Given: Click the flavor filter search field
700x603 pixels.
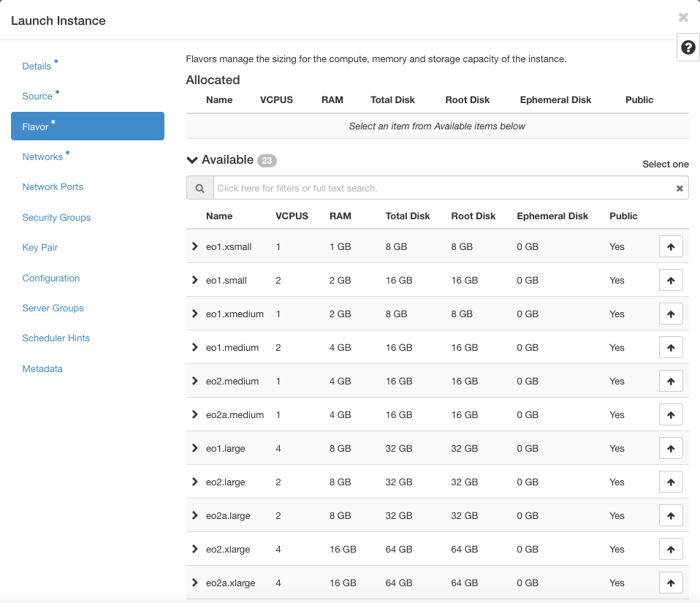Looking at the screenshot, I should 442,189.
